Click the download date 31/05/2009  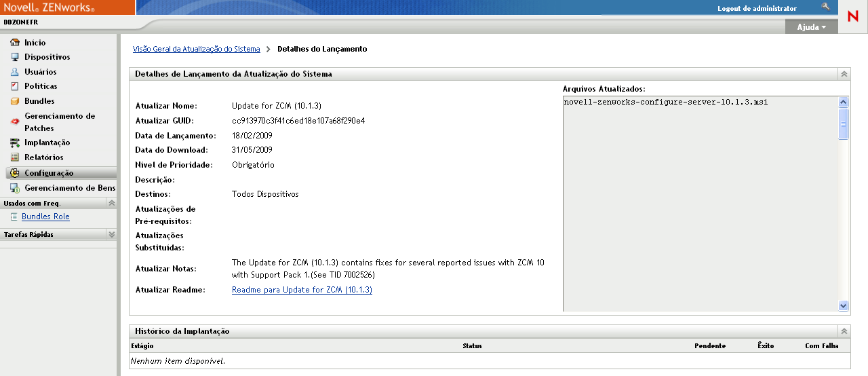click(252, 150)
